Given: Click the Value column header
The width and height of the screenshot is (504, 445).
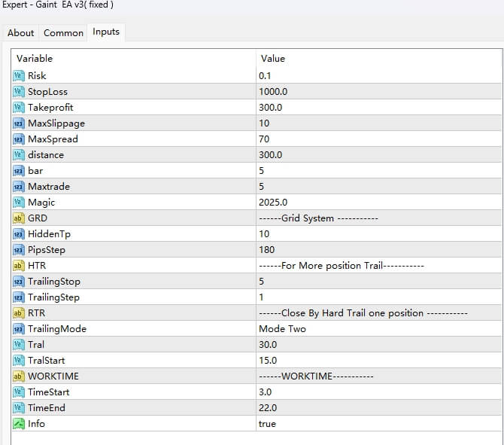Looking at the screenshot, I should click(x=273, y=58).
